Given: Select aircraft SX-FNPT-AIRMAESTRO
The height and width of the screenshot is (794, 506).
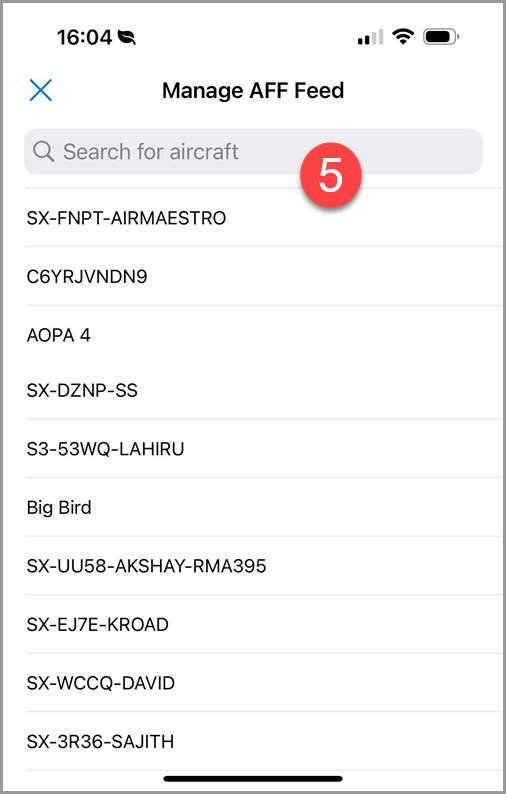Looking at the screenshot, I should (264, 218).
